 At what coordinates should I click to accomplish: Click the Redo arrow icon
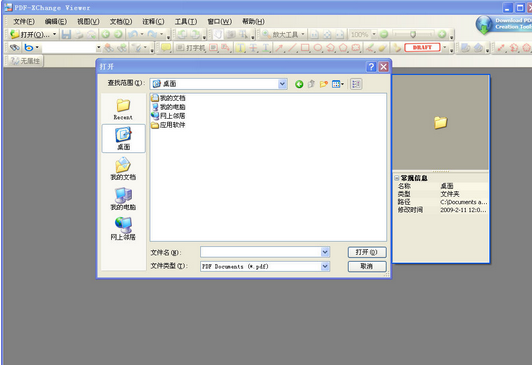click(152, 34)
